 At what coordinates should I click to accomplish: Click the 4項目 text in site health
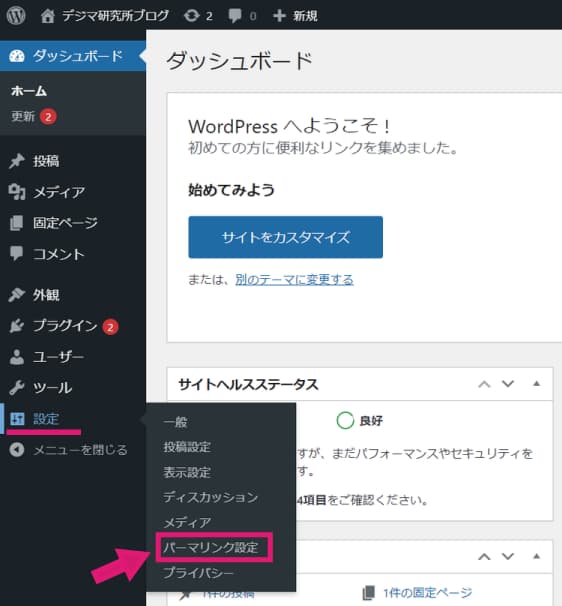coord(312,500)
